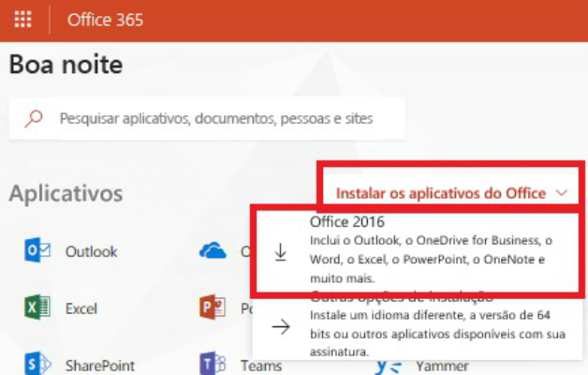The width and height of the screenshot is (588, 375).
Task: Open the Yammer app icon
Action: [389, 365]
